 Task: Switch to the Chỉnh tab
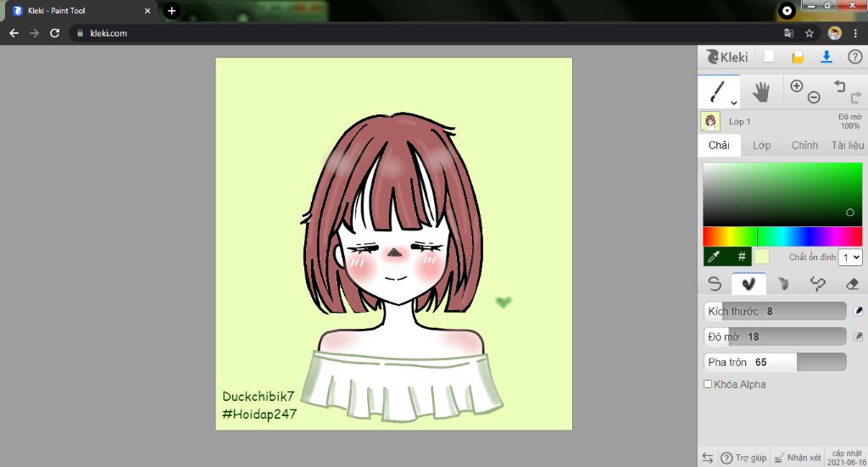(x=804, y=146)
